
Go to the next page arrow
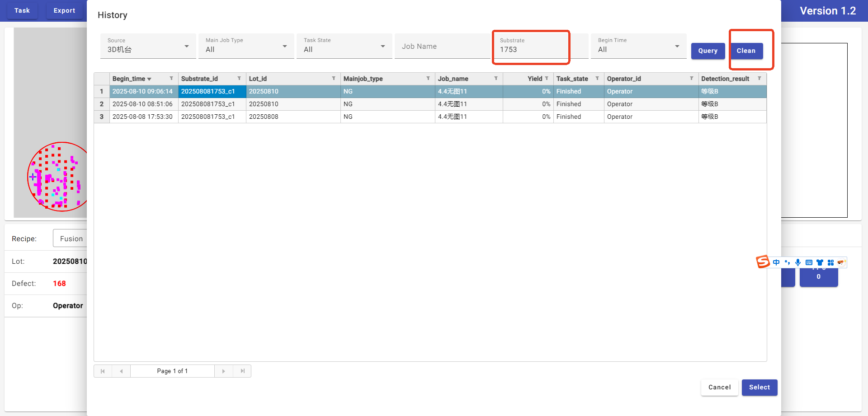click(223, 371)
